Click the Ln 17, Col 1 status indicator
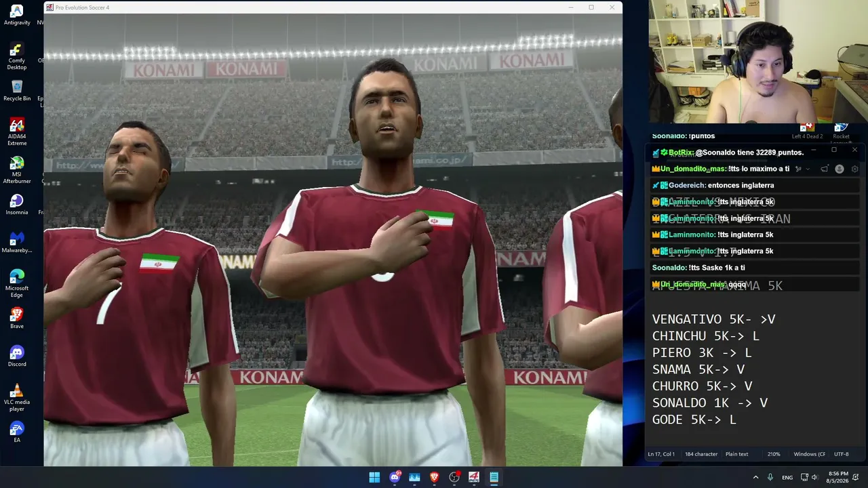The height and width of the screenshot is (488, 868). tap(661, 454)
